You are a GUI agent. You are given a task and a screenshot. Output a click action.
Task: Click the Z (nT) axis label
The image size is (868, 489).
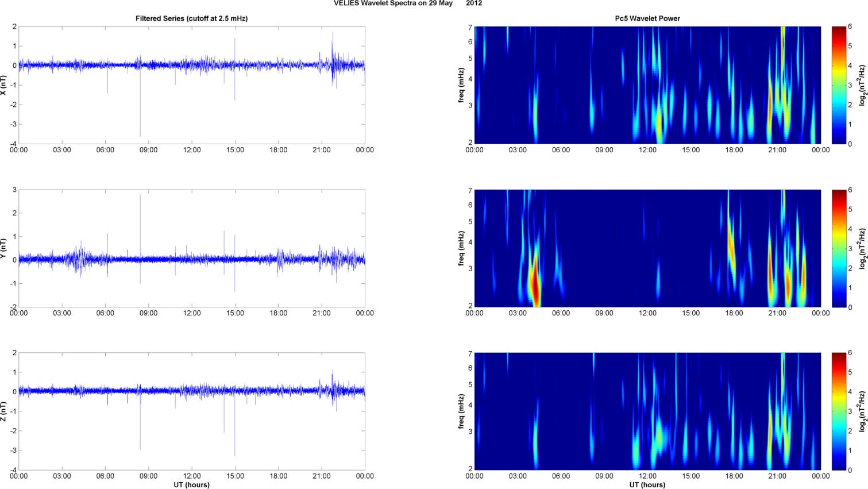(x=4, y=411)
